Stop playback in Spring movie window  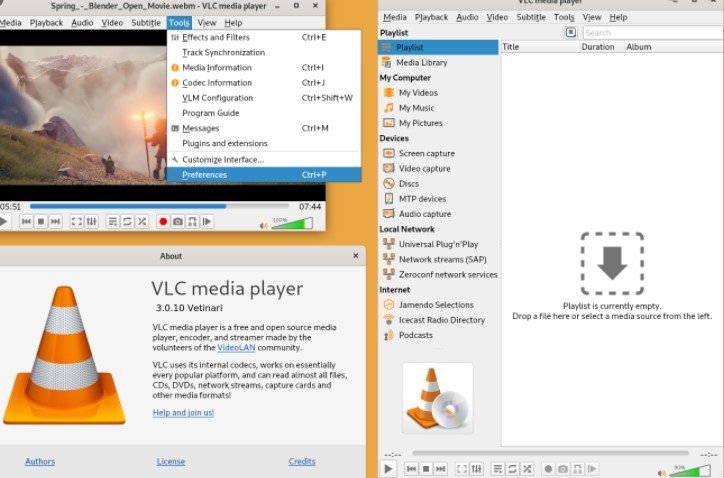(41, 222)
